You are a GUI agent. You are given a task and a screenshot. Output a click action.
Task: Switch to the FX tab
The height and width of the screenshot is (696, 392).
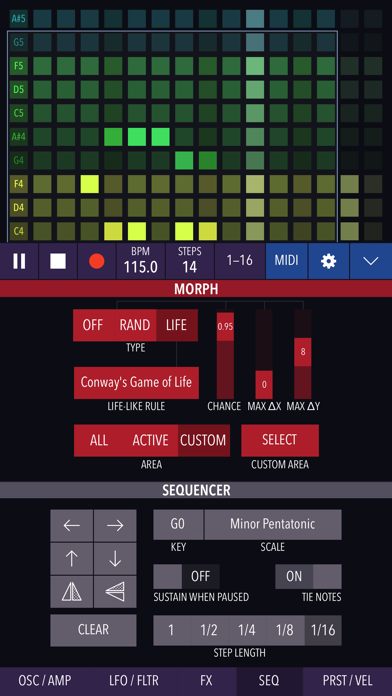[x=207, y=681]
